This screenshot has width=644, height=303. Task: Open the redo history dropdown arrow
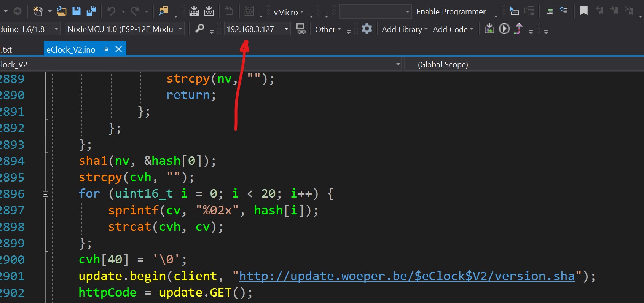(x=147, y=11)
